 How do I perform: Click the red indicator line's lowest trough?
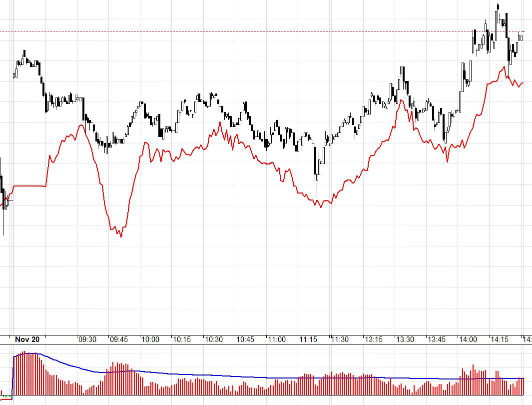(x=121, y=236)
